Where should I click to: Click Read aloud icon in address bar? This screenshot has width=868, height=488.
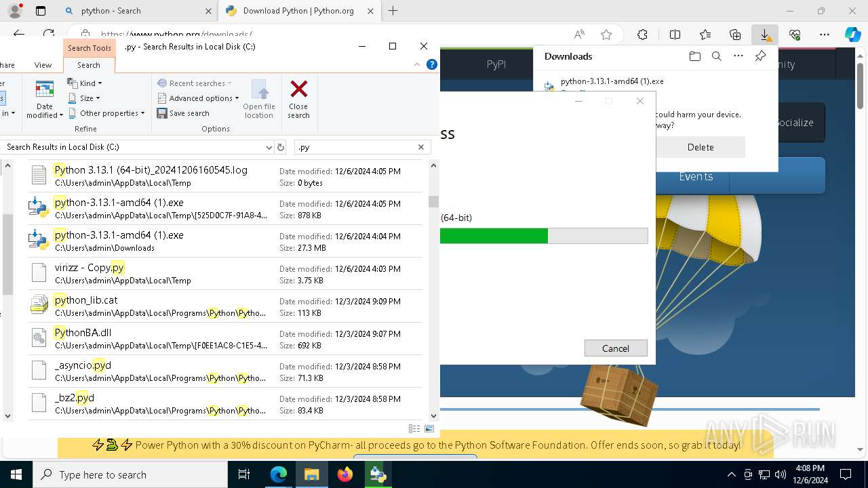[x=579, y=35]
